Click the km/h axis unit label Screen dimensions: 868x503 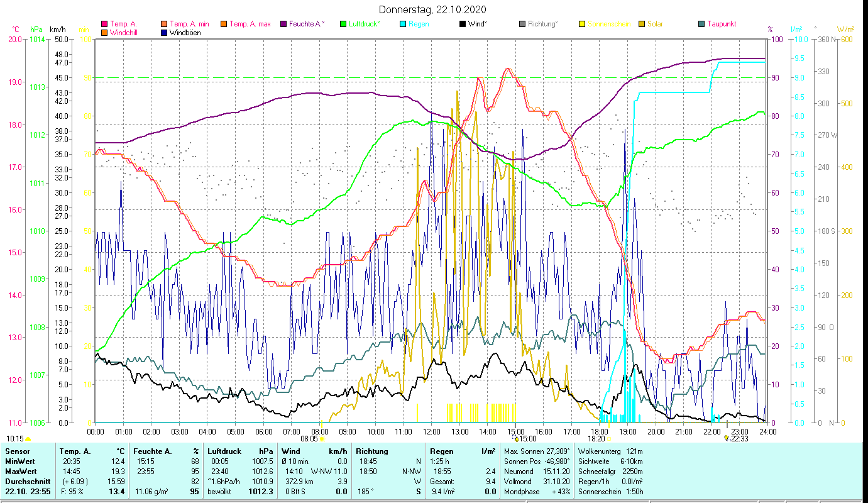coord(58,30)
